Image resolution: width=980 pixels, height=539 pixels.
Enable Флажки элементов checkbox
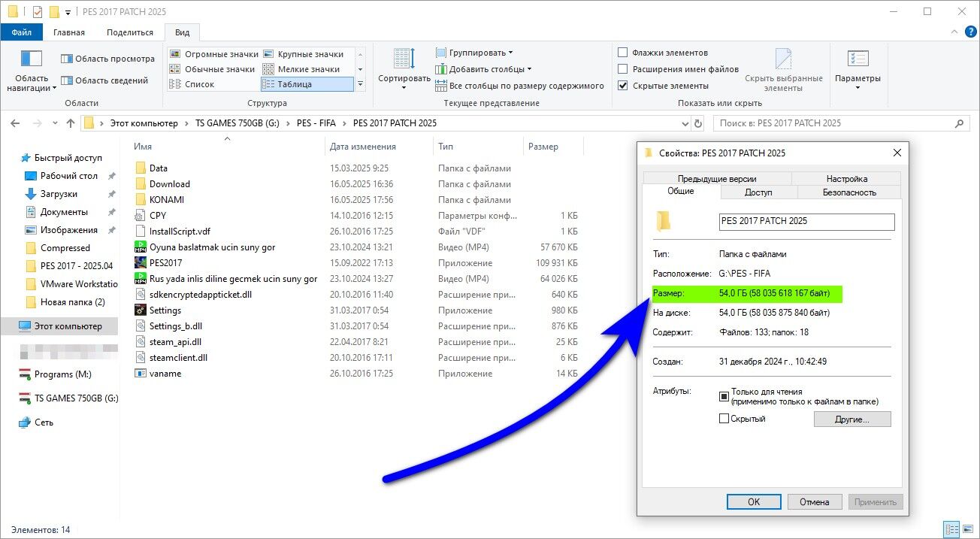coord(622,53)
